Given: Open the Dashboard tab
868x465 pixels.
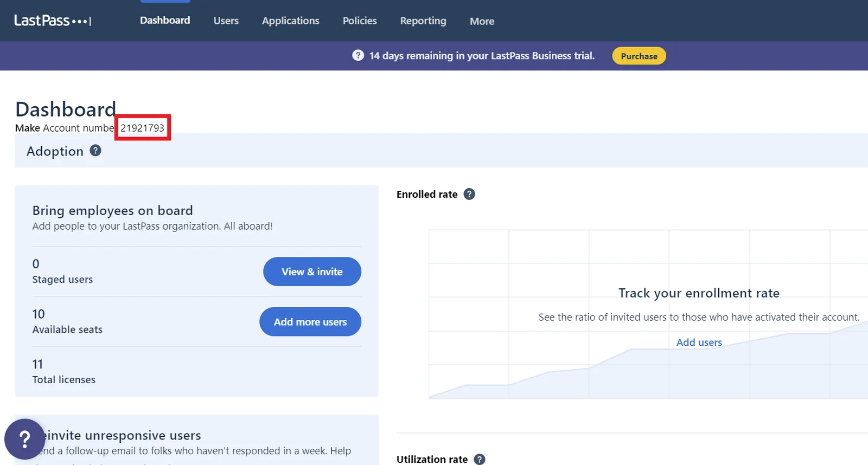Looking at the screenshot, I should [165, 21].
